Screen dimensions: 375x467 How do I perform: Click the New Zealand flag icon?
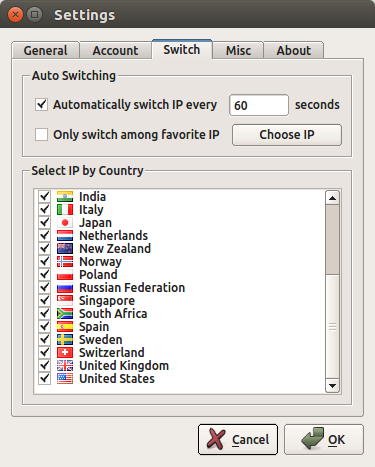65,249
